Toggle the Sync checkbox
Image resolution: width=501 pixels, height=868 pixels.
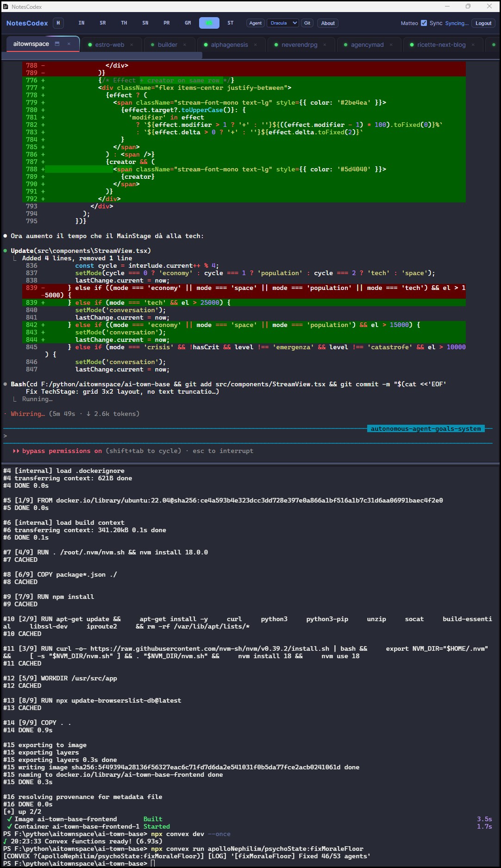(x=424, y=23)
